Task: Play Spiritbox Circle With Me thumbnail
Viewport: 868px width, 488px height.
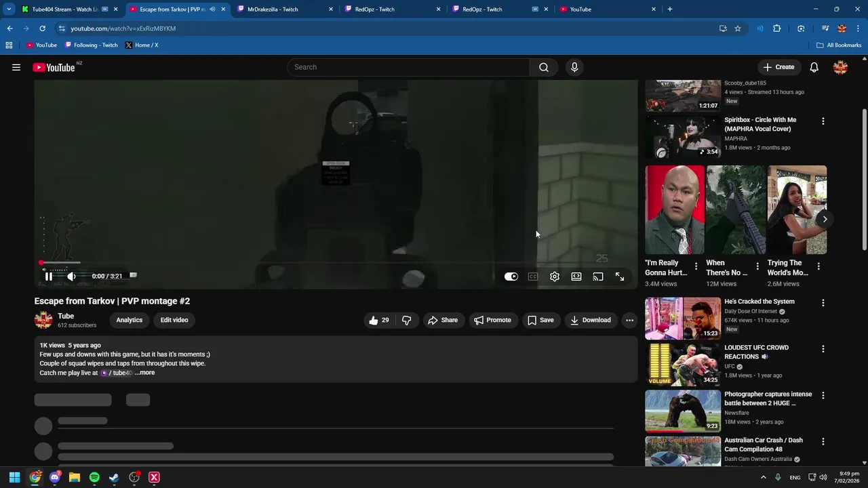Action: pyautogui.click(x=683, y=137)
